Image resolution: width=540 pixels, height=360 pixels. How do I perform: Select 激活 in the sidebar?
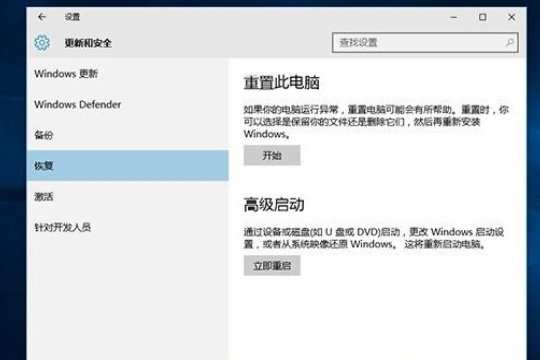127,197
